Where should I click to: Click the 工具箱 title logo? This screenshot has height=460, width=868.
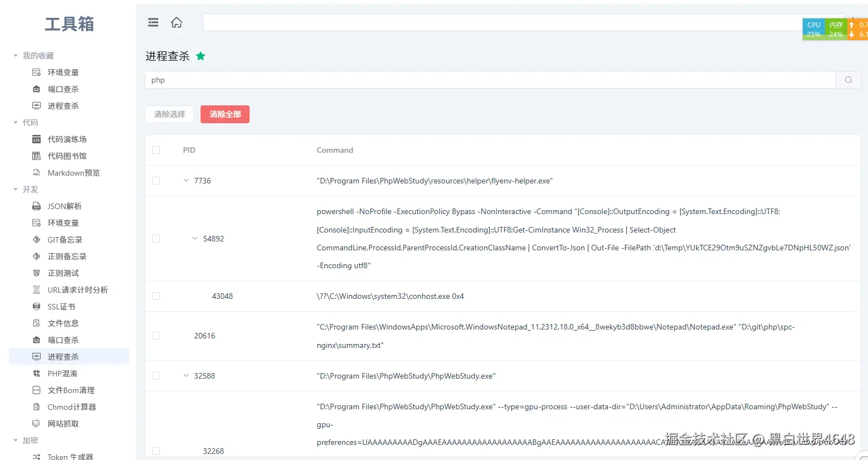[69, 24]
